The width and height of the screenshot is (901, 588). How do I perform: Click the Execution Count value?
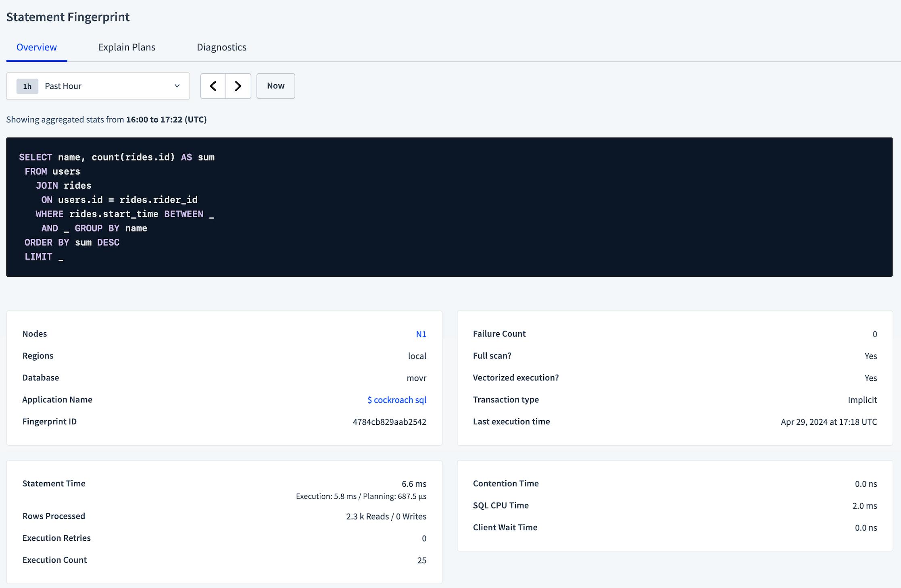click(x=422, y=560)
